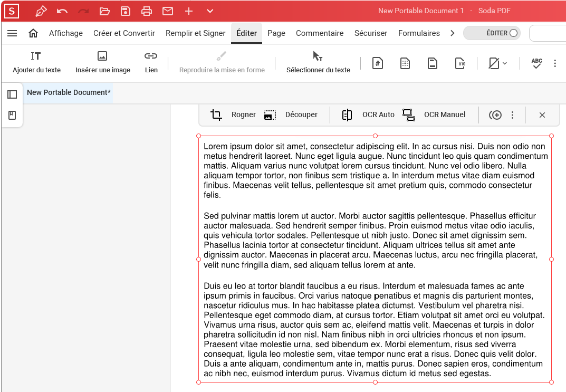Click the paragraph starting "Sed pulvinar mattis"
566x392 pixels.
coord(371,241)
